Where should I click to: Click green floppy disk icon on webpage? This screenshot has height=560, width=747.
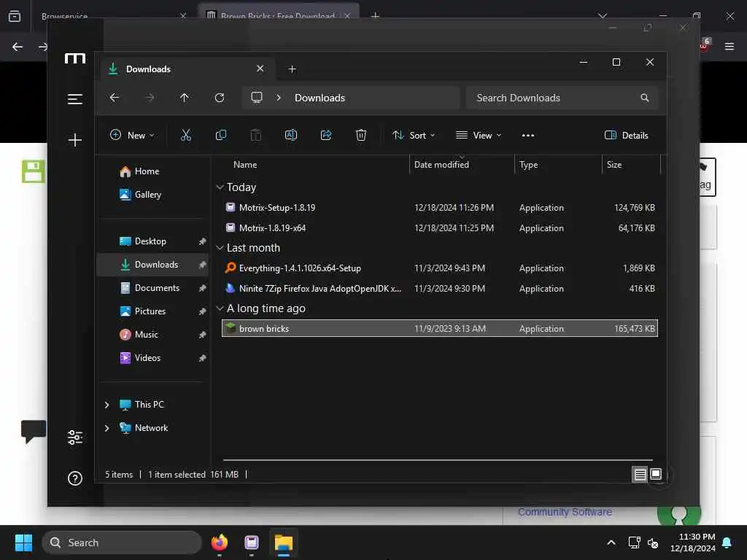[x=34, y=171]
